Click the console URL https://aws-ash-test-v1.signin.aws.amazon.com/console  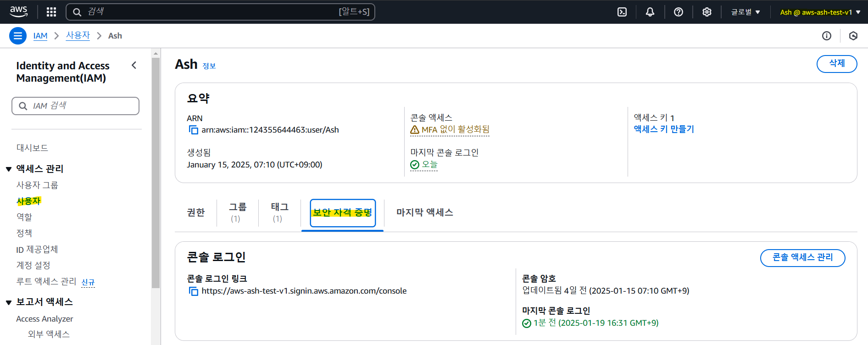click(x=304, y=291)
